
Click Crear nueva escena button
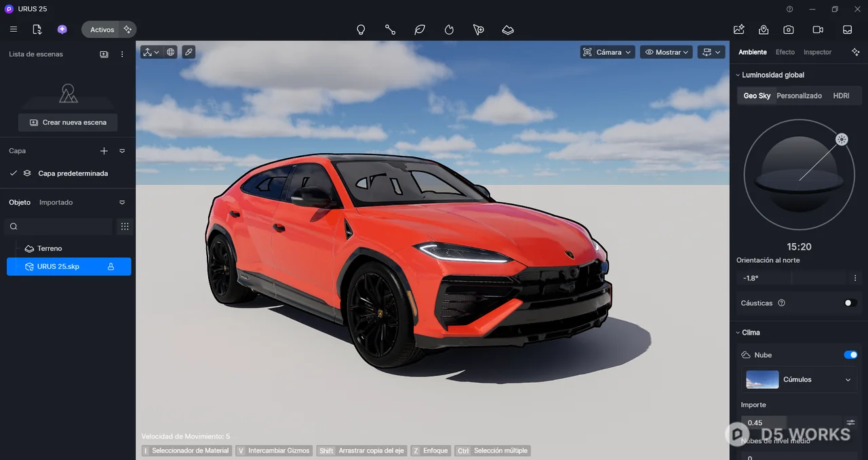coord(68,123)
